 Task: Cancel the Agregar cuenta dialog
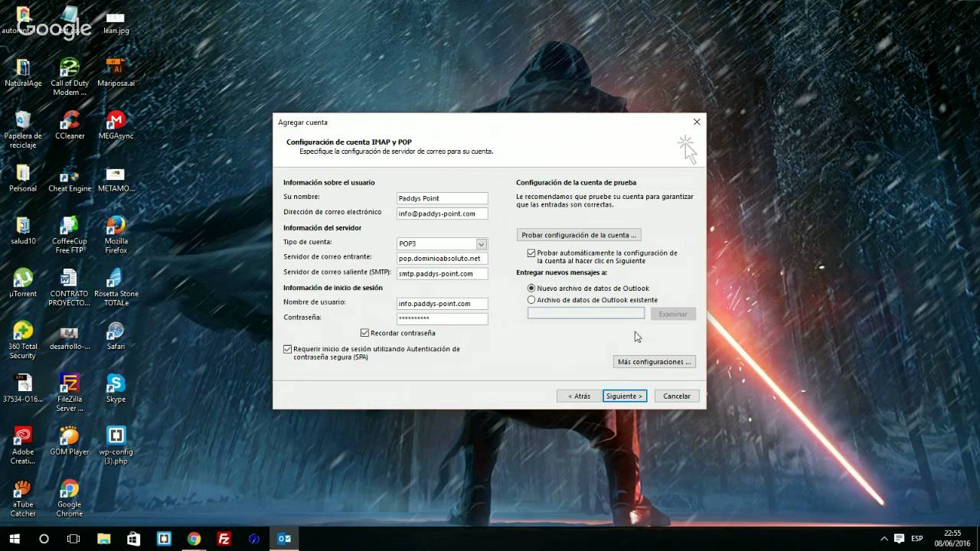click(676, 396)
